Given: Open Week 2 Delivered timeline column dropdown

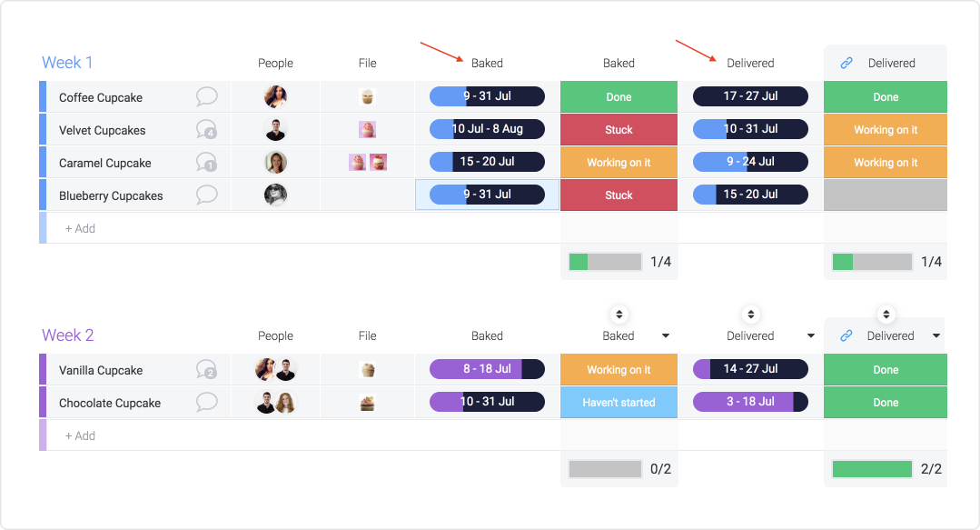Looking at the screenshot, I should 811,336.
